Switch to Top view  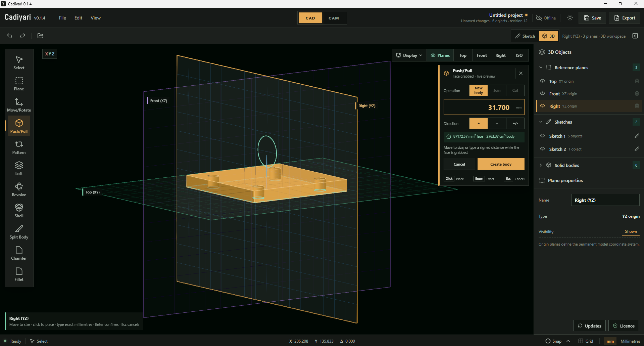pyautogui.click(x=463, y=55)
